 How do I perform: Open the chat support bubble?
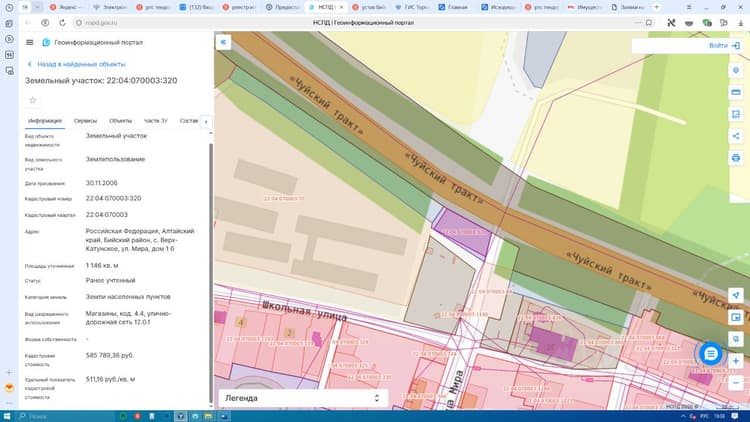pos(711,354)
